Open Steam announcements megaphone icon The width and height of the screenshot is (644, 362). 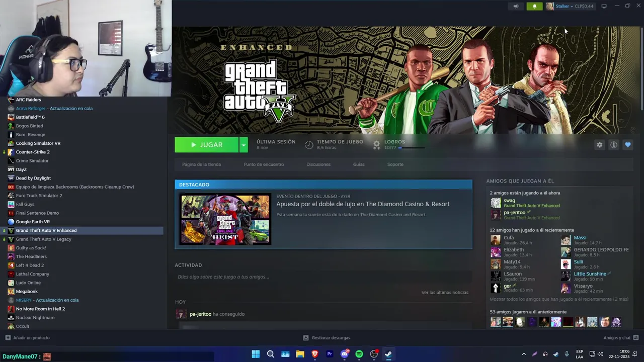click(x=516, y=6)
